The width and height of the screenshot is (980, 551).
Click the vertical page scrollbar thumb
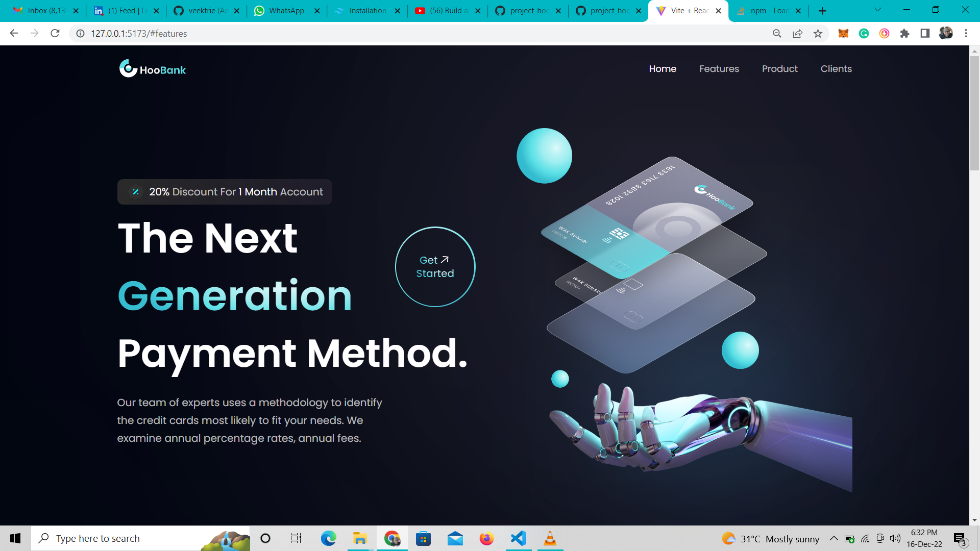[x=974, y=112]
